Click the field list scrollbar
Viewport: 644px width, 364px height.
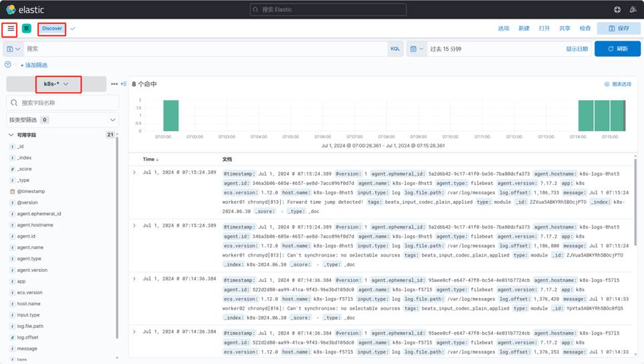click(x=117, y=238)
